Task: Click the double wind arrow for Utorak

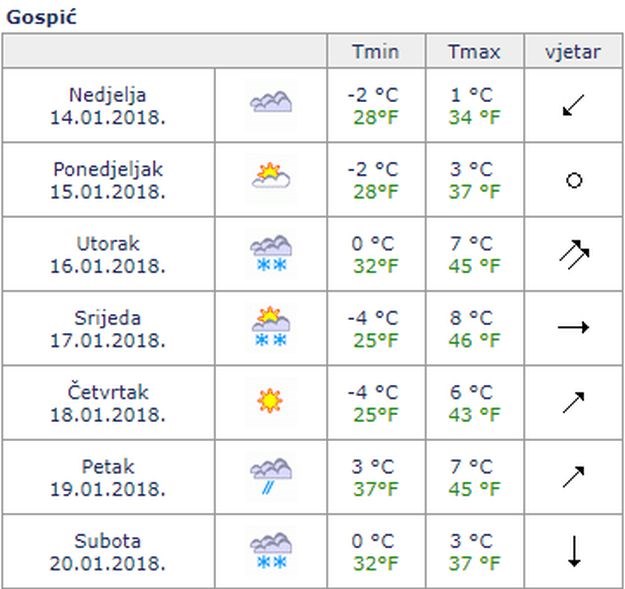Action: tap(574, 254)
